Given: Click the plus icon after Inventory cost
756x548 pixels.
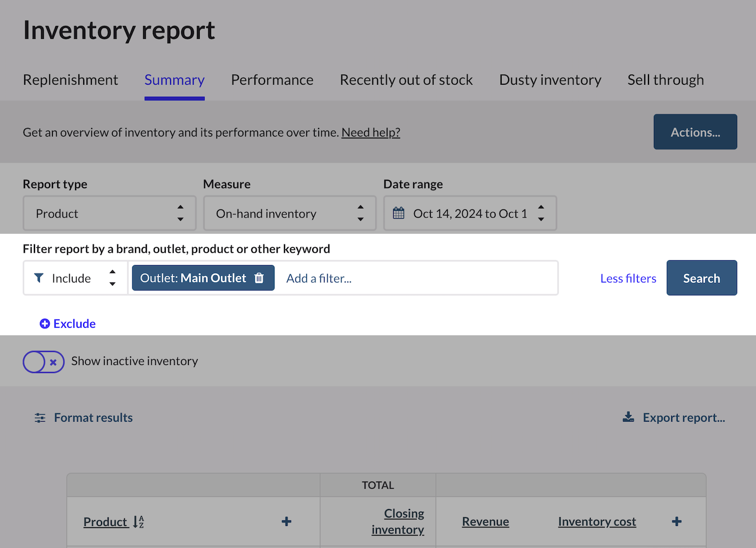Looking at the screenshot, I should (x=677, y=522).
